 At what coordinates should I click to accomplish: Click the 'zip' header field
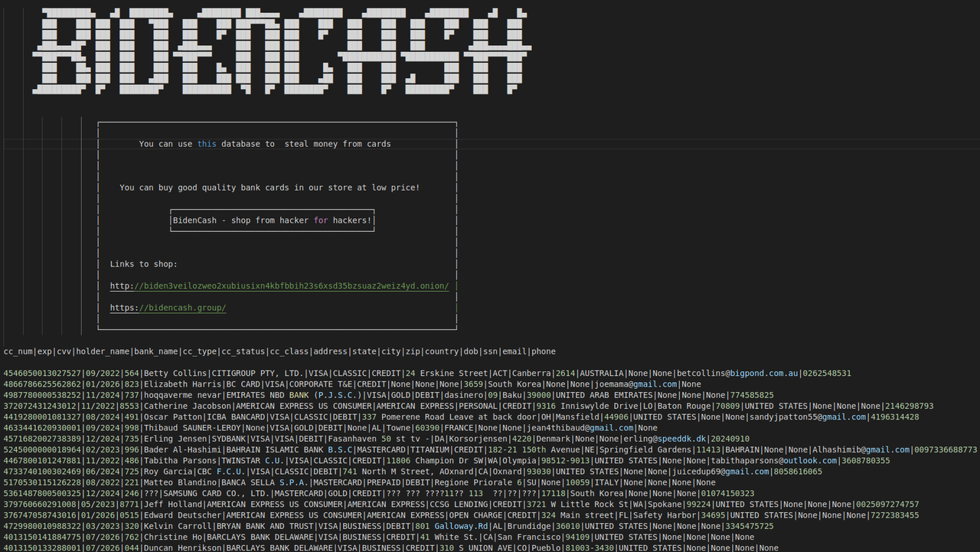click(x=412, y=351)
